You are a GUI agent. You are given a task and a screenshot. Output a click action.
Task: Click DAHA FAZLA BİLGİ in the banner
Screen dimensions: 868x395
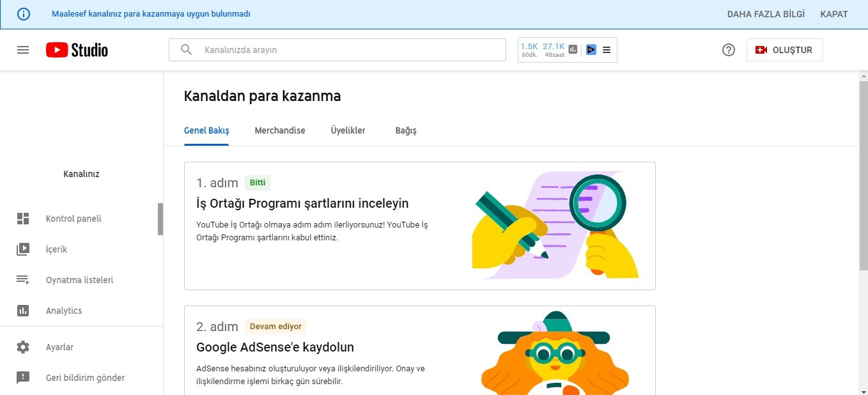coord(766,14)
